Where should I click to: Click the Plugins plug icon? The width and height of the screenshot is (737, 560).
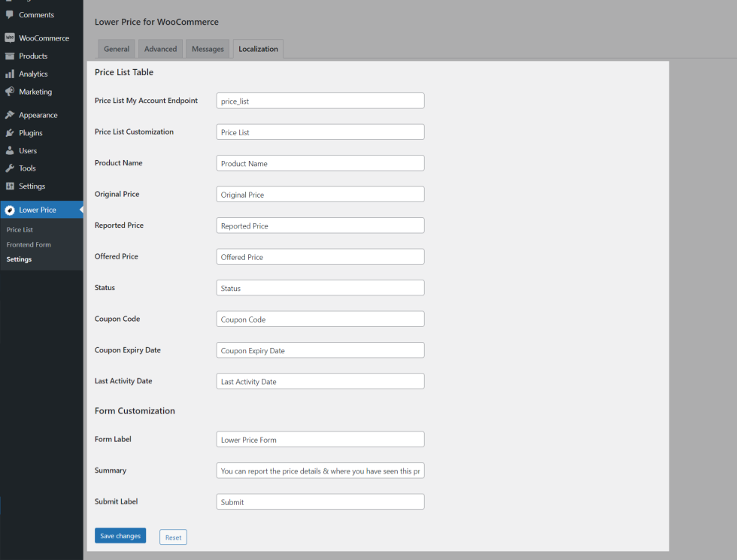click(10, 133)
